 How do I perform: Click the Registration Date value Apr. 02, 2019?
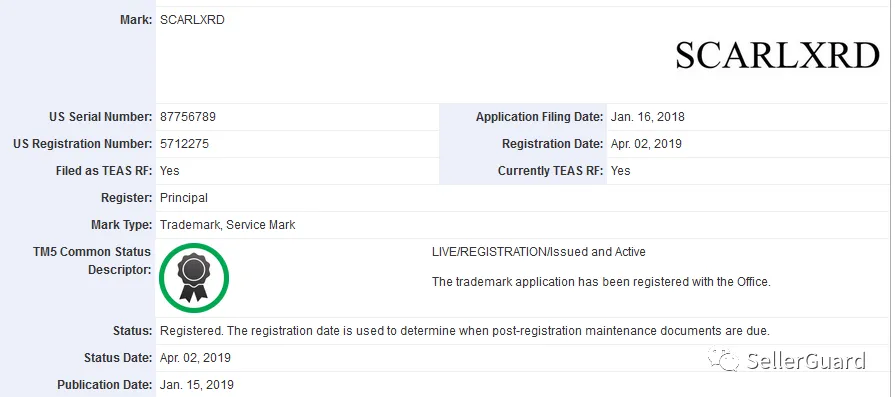point(646,144)
